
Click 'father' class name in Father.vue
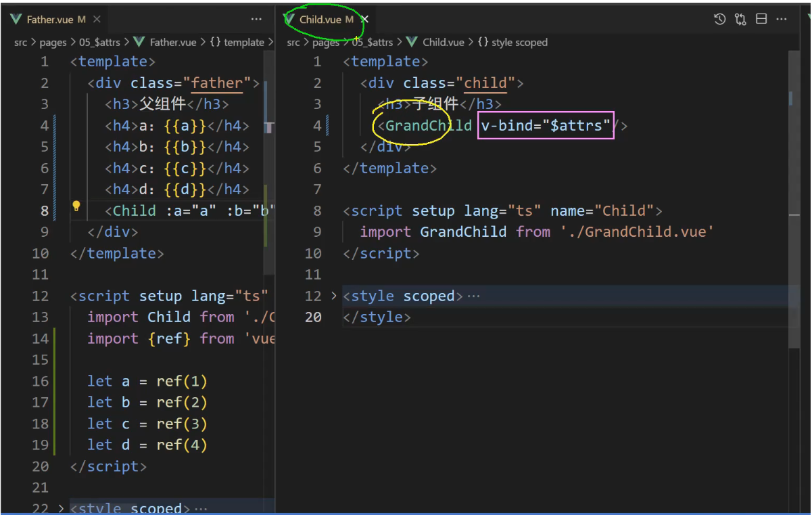click(216, 83)
